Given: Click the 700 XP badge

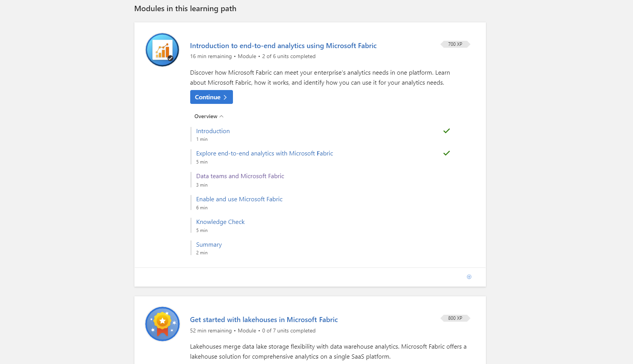Looking at the screenshot, I should pos(455,44).
